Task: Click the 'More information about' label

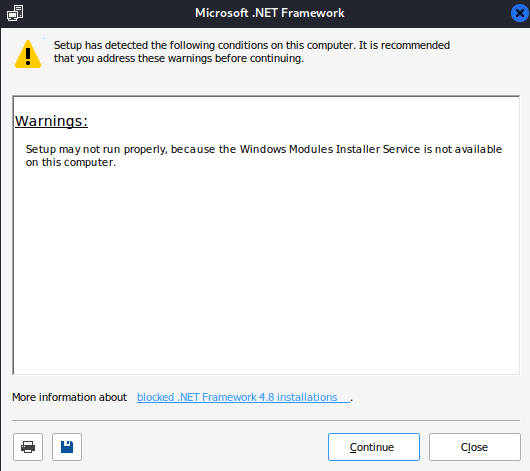Action: tap(70, 397)
